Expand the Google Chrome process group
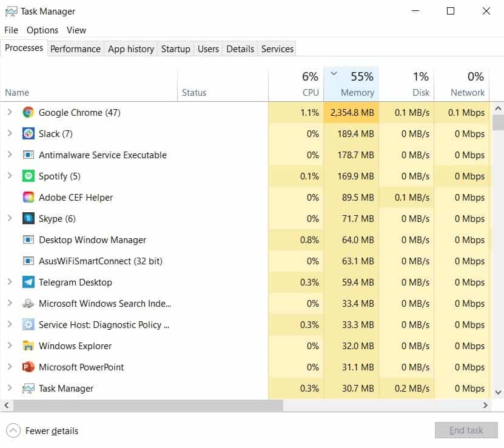The image size is (504, 448). [x=10, y=112]
